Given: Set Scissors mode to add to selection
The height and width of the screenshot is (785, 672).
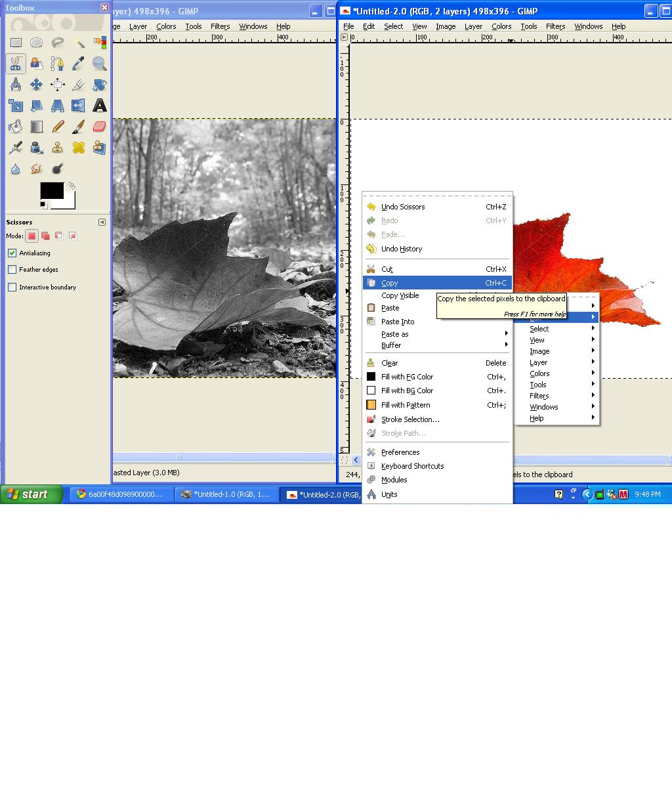Looking at the screenshot, I should click(45, 236).
